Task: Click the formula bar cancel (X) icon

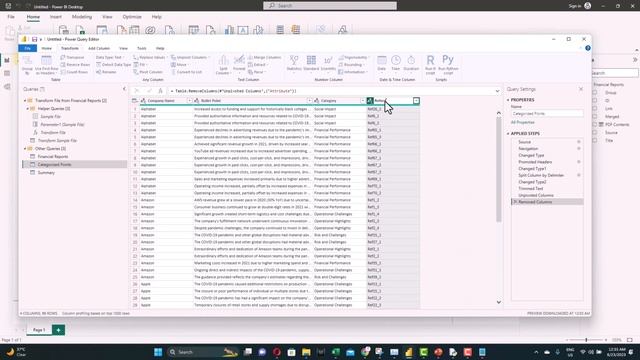Action: pyautogui.click(x=137, y=91)
